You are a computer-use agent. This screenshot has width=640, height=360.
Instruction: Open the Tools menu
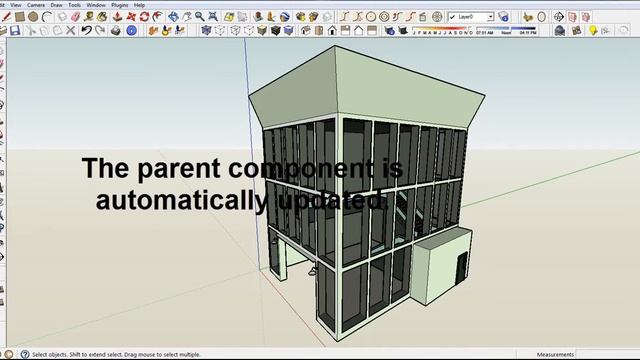(74, 5)
